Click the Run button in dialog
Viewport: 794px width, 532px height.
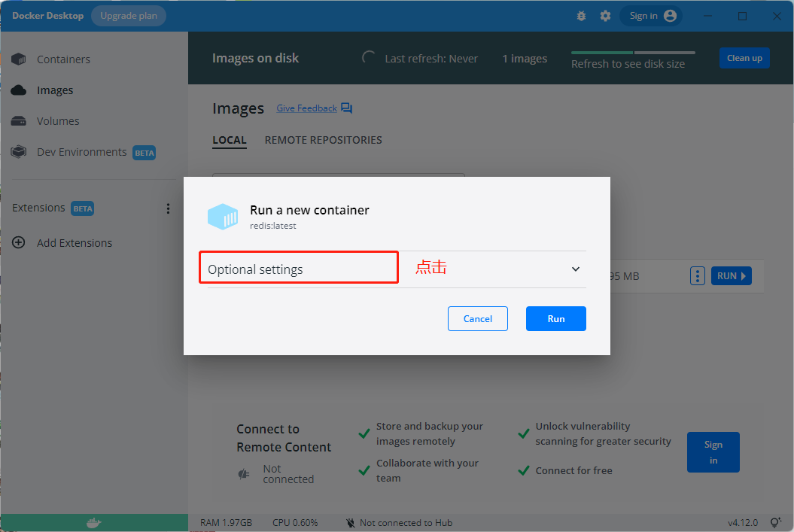click(x=555, y=318)
